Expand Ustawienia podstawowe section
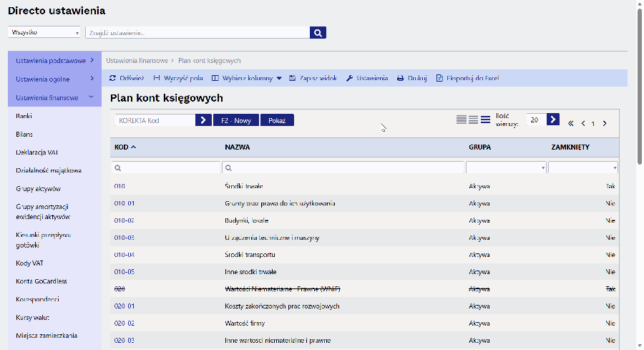Image resolution: width=644 pixels, height=350 pixels. click(54, 60)
